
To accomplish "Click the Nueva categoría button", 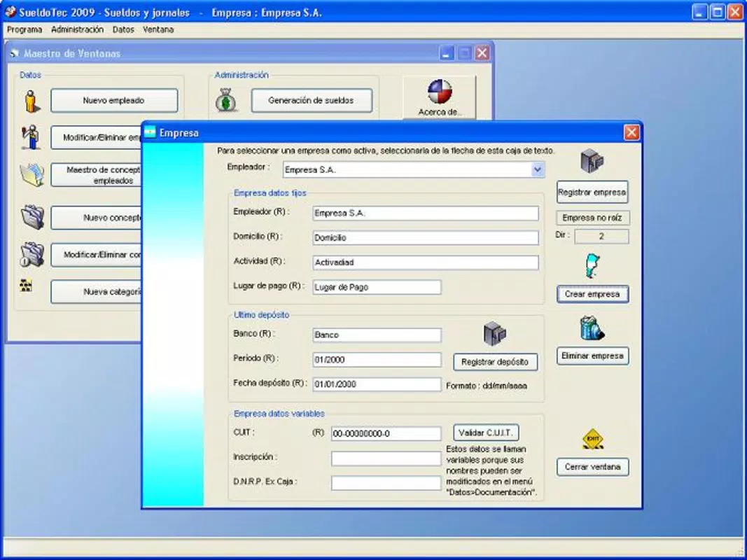I will pos(97,292).
